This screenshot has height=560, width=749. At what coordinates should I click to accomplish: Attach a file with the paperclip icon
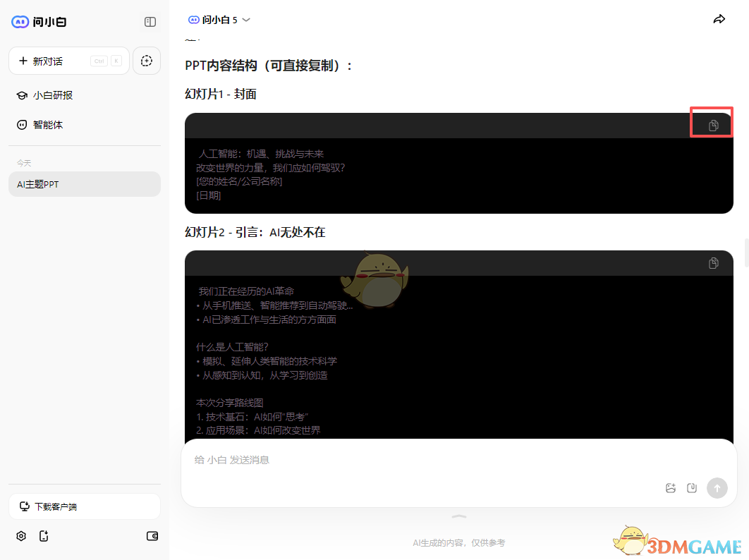click(692, 487)
